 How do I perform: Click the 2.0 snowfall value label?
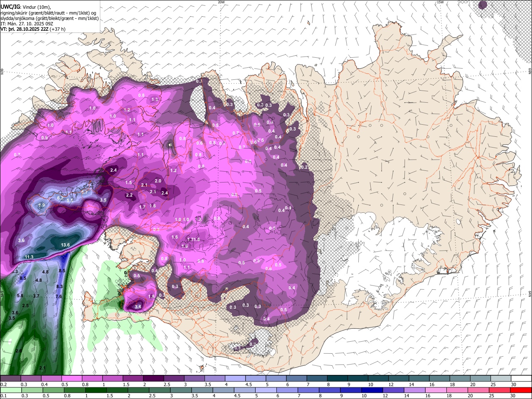tap(158, 181)
